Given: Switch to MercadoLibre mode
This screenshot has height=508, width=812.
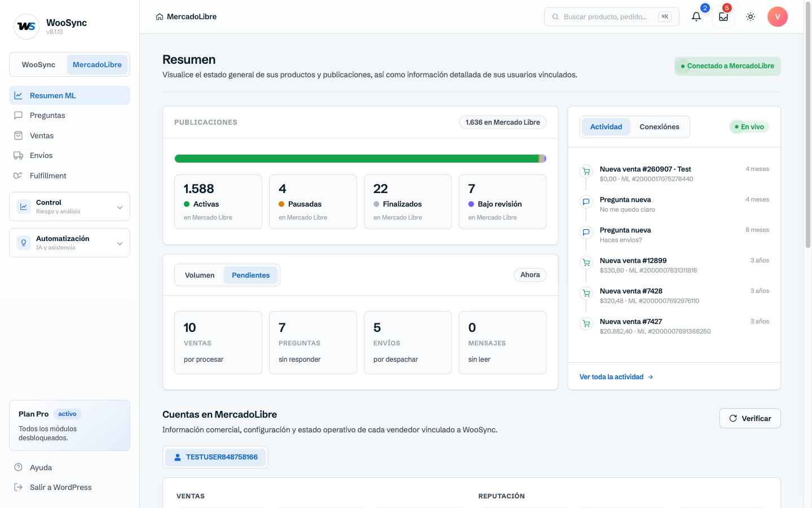Looking at the screenshot, I should coord(97,64).
